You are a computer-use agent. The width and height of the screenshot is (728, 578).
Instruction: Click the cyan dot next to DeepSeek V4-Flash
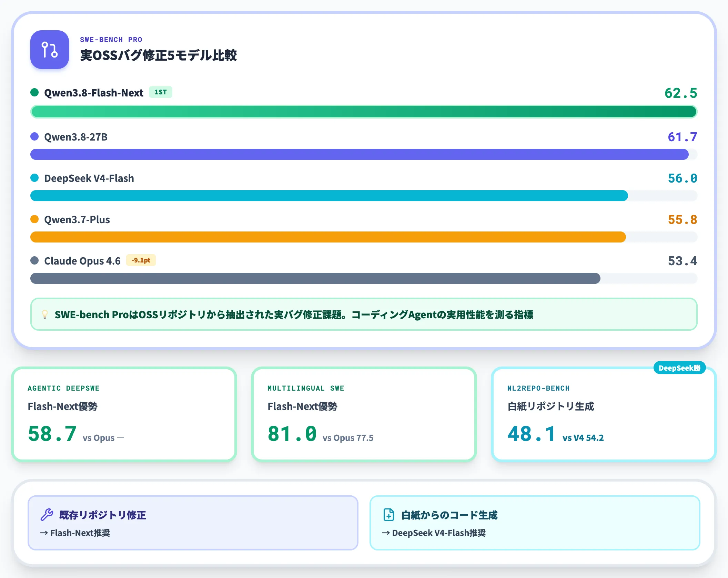(x=34, y=178)
